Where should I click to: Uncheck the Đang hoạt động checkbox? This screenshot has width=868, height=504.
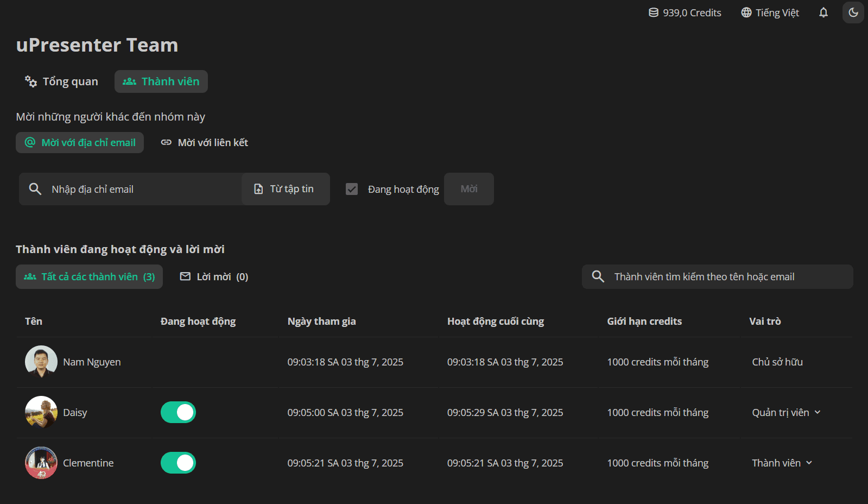pos(352,189)
